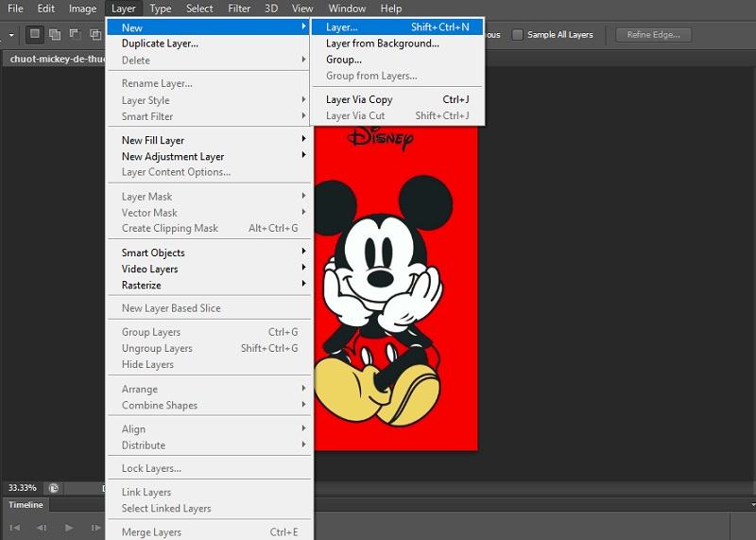The width and height of the screenshot is (756, 540).
Task: Open the tool preset picker arrow
Action: point(11,35)
